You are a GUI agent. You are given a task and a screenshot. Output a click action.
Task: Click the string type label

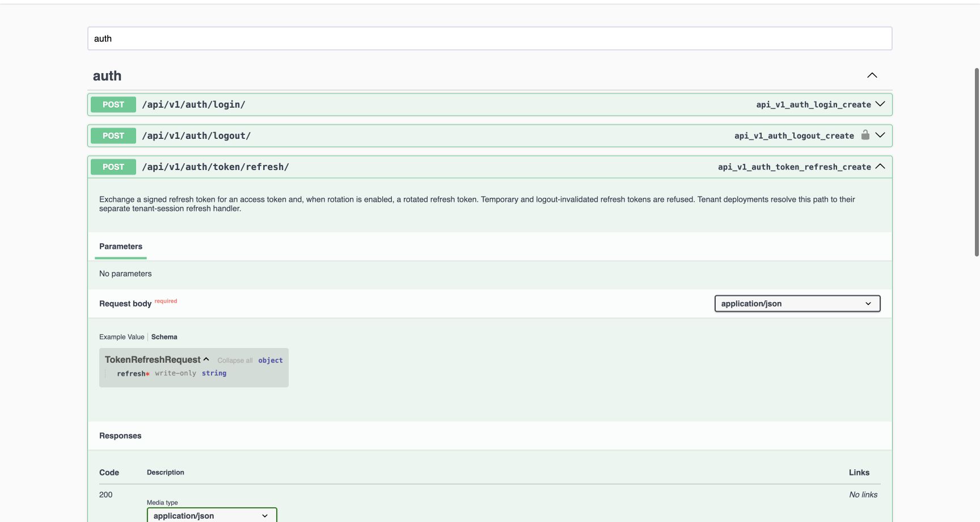[214, 374]
